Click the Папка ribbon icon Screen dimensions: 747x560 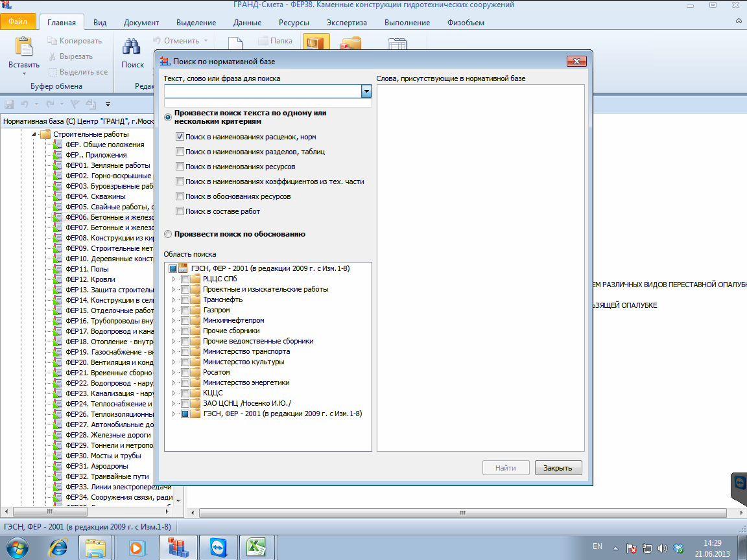pos(276,41)
